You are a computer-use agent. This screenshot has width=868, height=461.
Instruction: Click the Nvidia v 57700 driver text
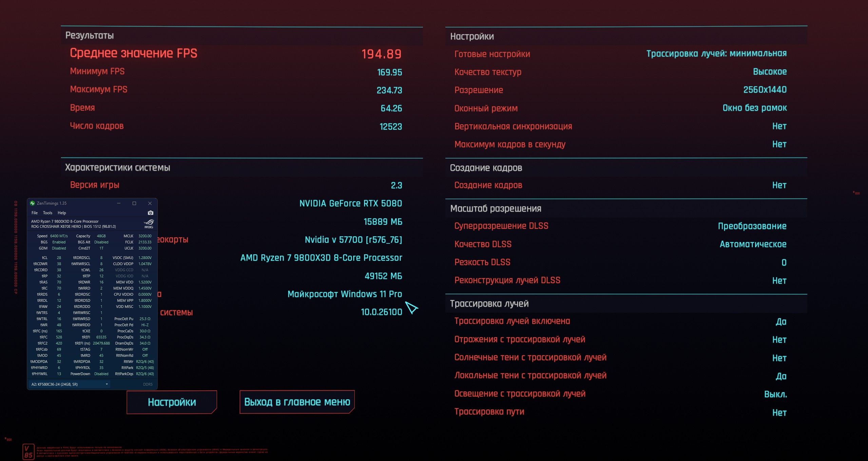click(353, 240)
